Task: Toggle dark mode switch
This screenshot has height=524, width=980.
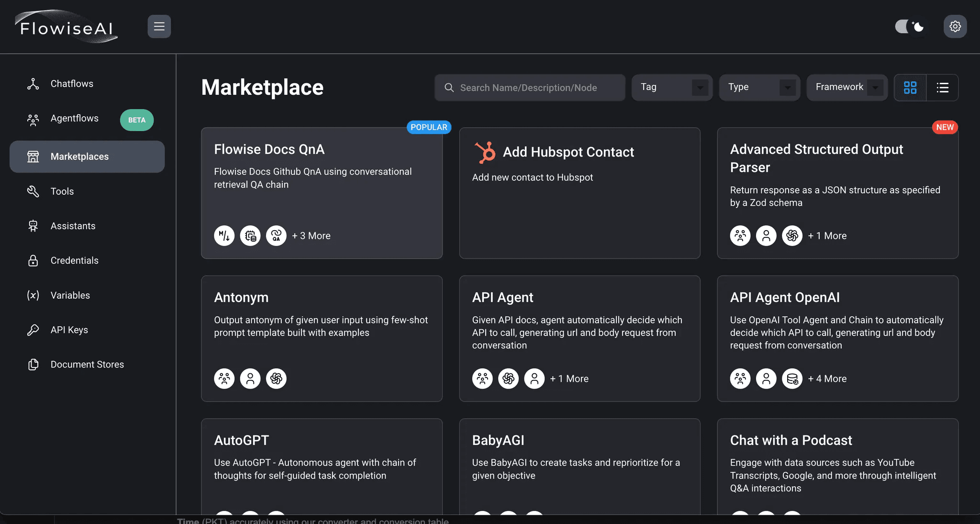Action: (x=910, y=26)
